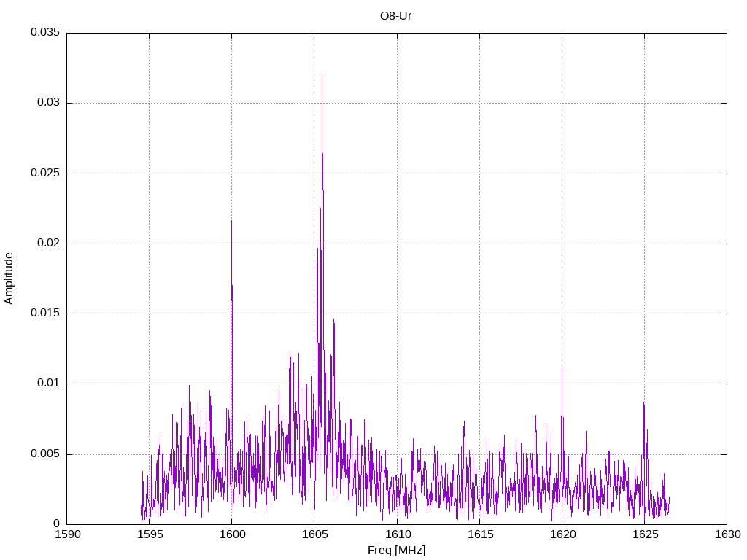Click the plot title O8-Ur

[395, 16]
